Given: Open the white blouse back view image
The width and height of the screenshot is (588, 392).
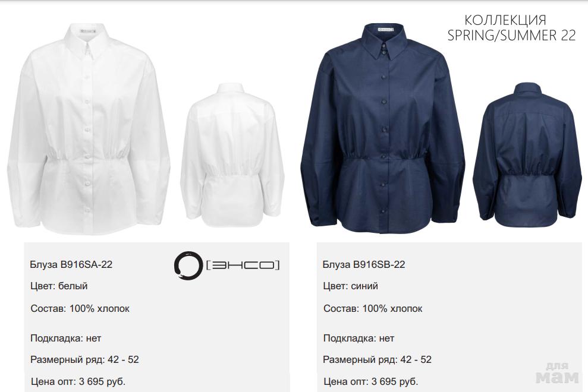Looking at the screenshot, I should click(x=232, y=155).
